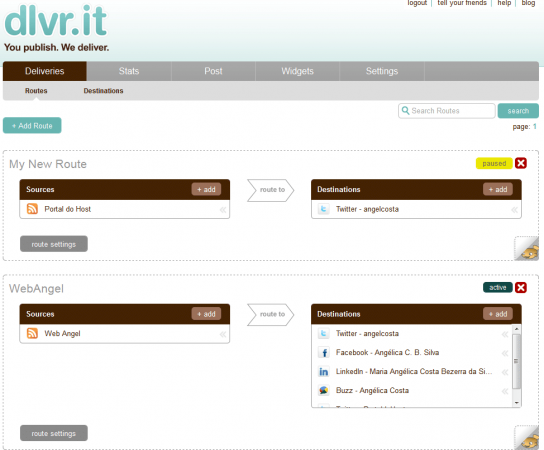Expand Web Angel source chevron

(223, 334)
